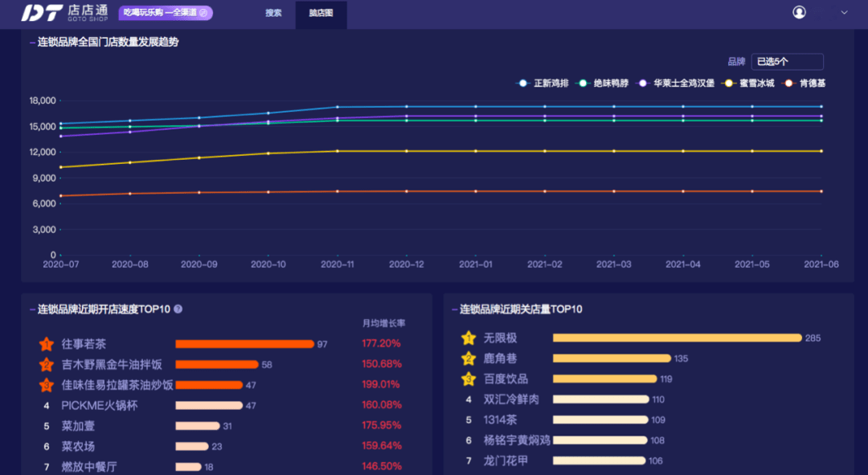The width and height of the screenshot is (868, 475).
Task: Click the DT 店店通 logo
Action: [64, 13]
